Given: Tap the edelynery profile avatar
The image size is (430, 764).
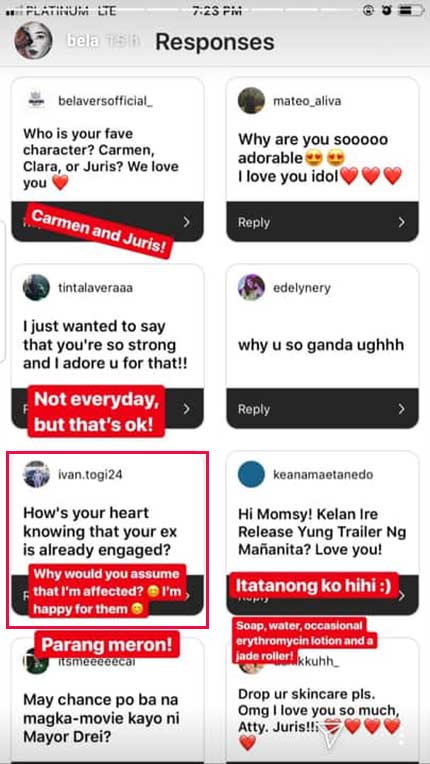Looking at the screenshot, I should (251, 287).
